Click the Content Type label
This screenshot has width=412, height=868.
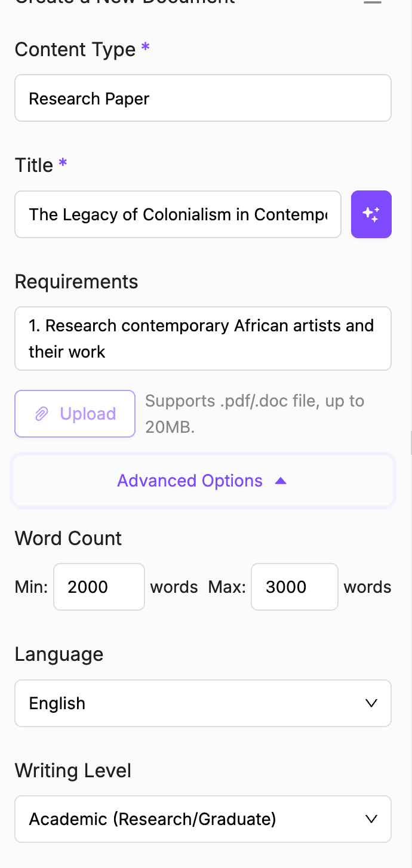pos(75,50)
